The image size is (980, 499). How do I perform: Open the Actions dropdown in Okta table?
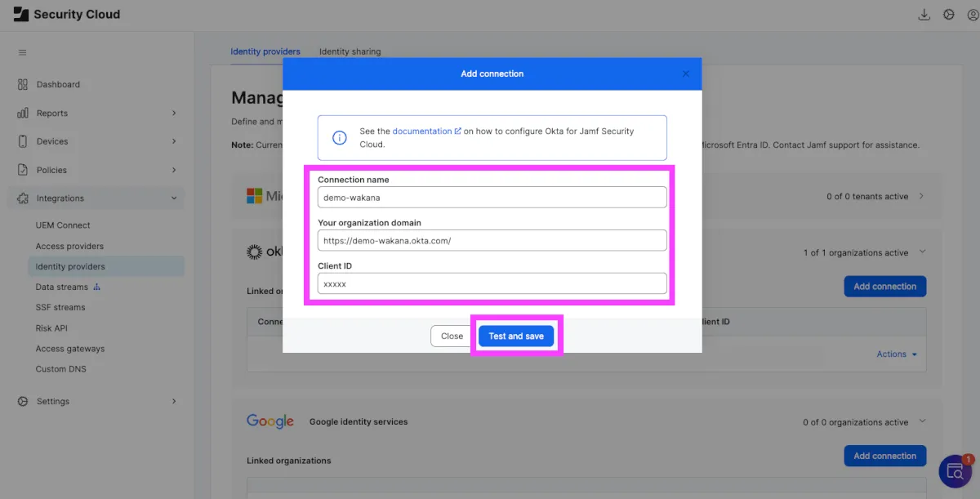pyautogui.click(x=897, y=354)
